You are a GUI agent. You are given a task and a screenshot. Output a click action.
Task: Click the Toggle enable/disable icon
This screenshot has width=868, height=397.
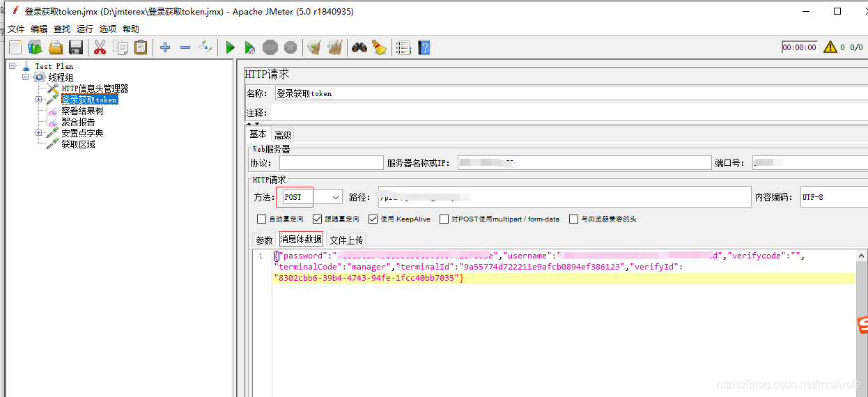(x=206, y=47)
